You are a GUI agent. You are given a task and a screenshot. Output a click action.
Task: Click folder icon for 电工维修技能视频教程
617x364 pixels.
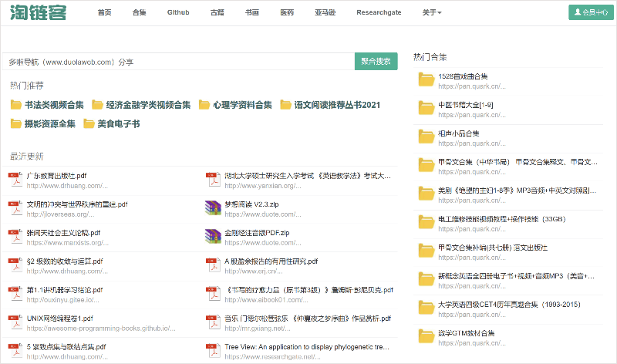[427, 222]
